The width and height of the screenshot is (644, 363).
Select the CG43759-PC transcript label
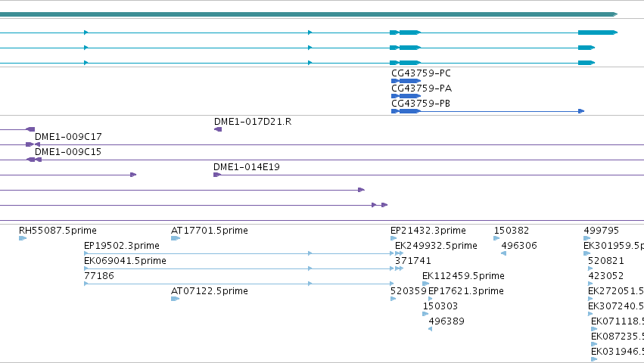tap(421, 73)
